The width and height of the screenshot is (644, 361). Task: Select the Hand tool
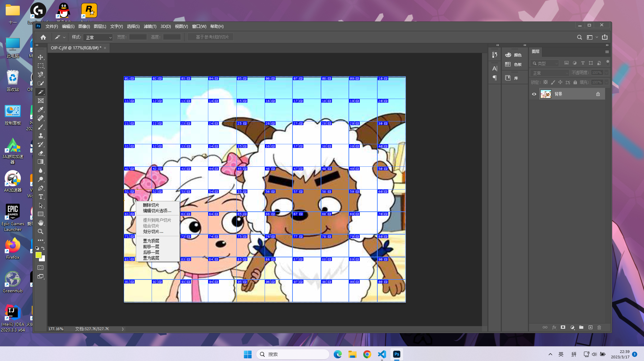tap(41, 223)
